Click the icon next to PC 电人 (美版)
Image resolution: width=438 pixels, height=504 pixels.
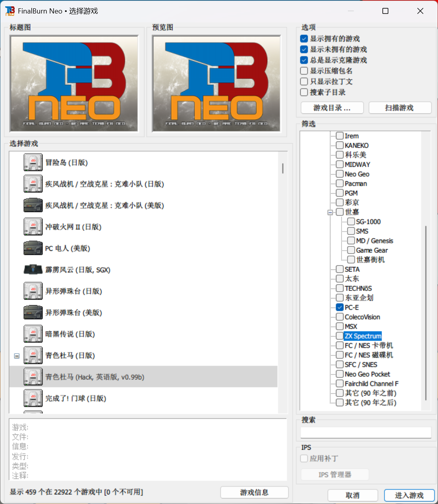point(33,248)
